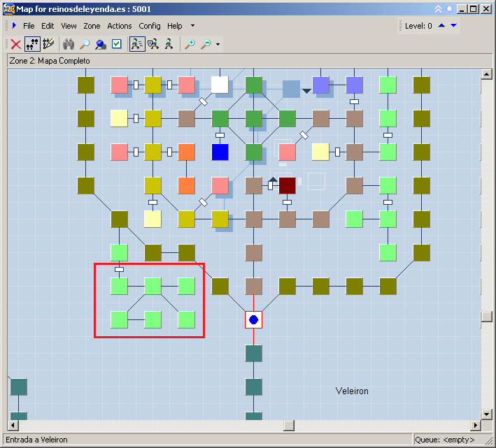This screenshot has width=496, height=448.
Task: Decrease map level with blue down arrow
Action: pos(453,26)
